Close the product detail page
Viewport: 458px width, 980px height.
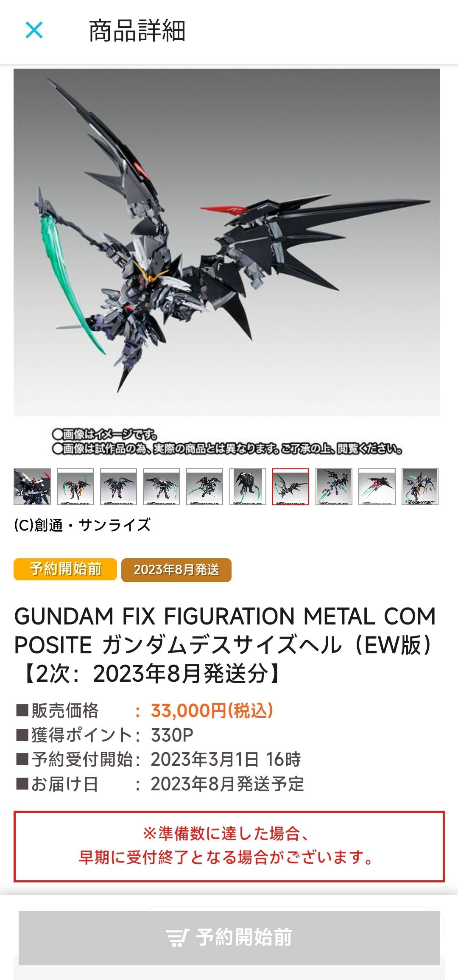click(x=34, y=30)
